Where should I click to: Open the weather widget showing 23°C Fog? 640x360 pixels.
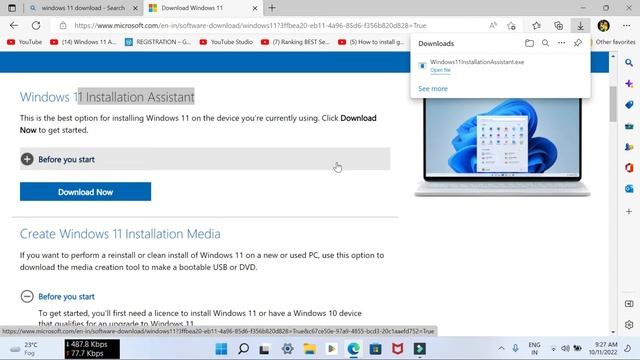[x=24, y=349]
